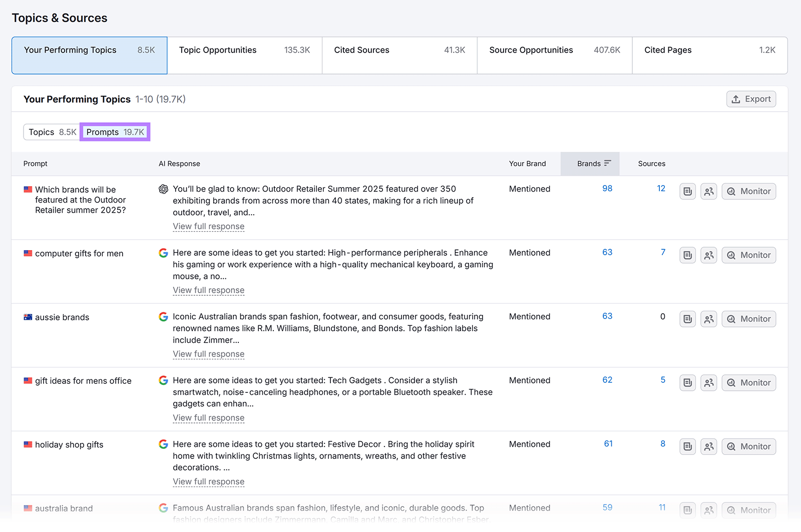Click the sort icon in the Brands column header

(x=607, y=163)
